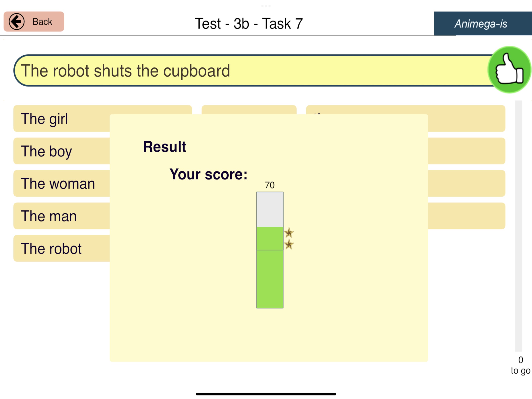Click the "Result" heading in the popup
532x399 pixels.
point(165,147)
